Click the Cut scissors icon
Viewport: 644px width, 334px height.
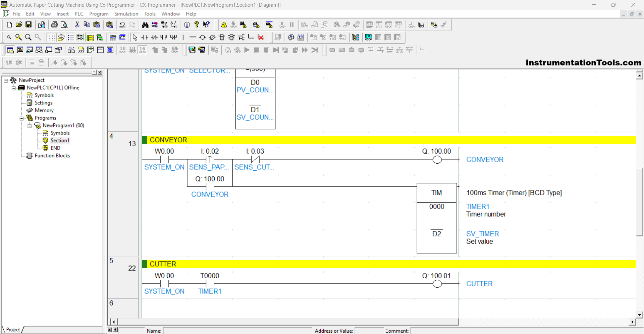(77, 25)
